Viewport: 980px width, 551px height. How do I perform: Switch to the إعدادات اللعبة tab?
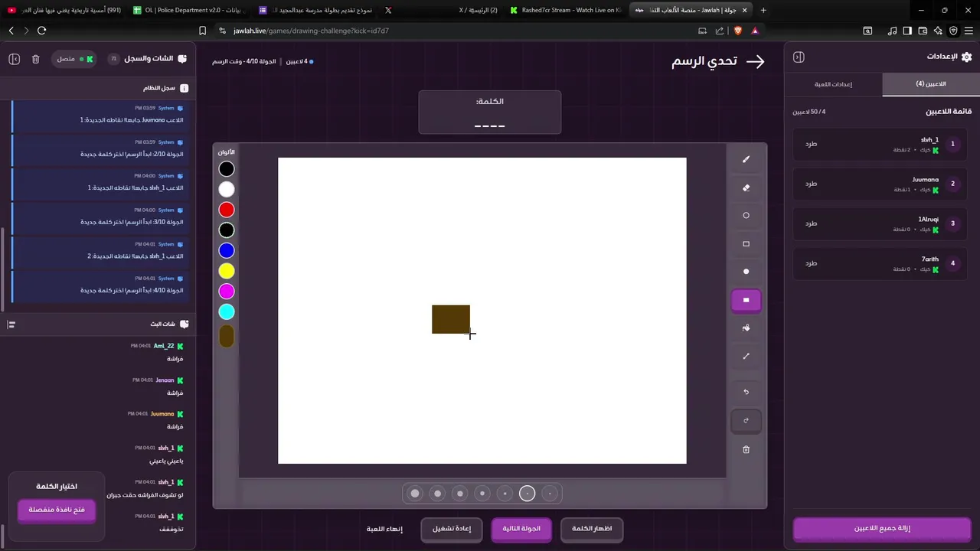click(x=834, y=84)
